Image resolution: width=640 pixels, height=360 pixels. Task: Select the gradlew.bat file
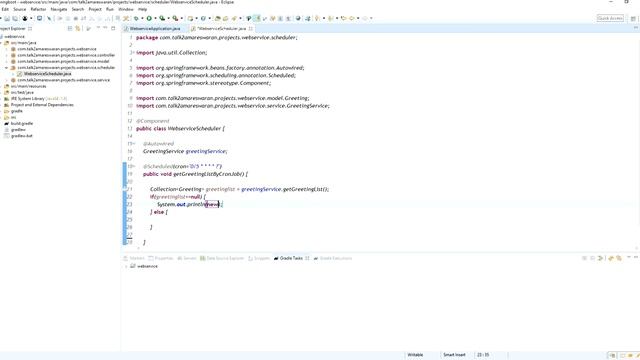22,136
